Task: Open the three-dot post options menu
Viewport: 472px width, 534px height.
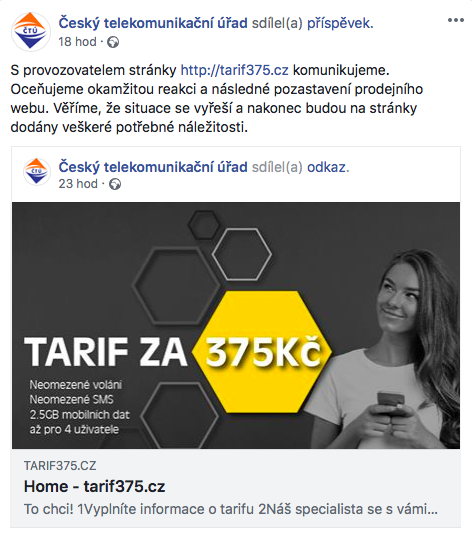Action: point(456,20)
